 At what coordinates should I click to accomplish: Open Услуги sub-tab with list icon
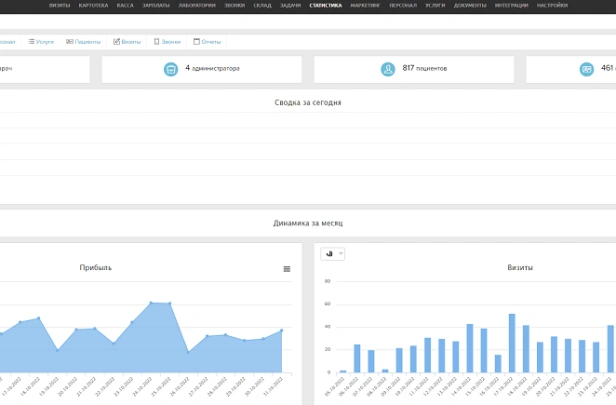coord(41,42)
